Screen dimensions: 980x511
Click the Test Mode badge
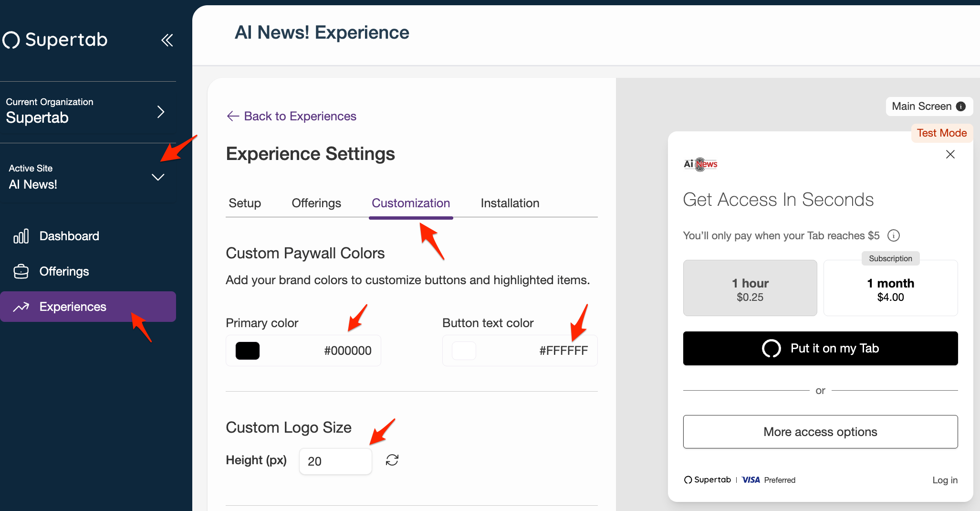942,133
